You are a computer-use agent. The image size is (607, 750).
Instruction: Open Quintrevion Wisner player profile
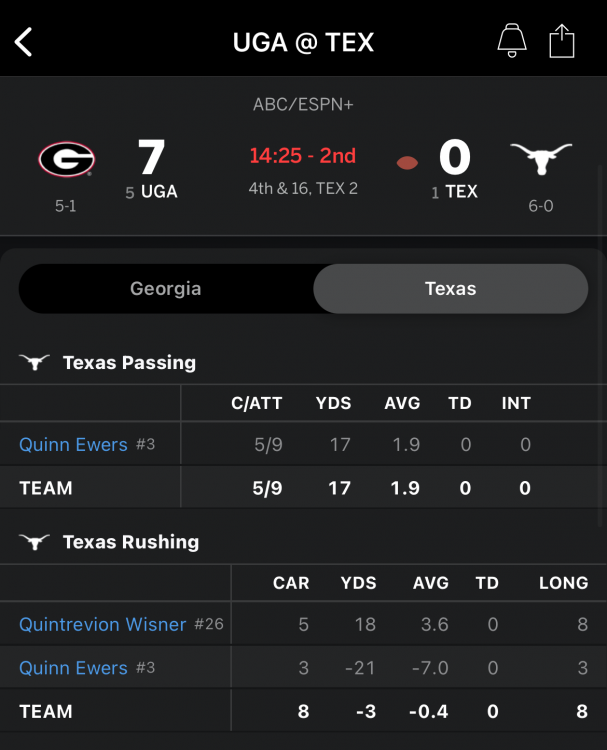pyautogui.click(x=102, y=625)
